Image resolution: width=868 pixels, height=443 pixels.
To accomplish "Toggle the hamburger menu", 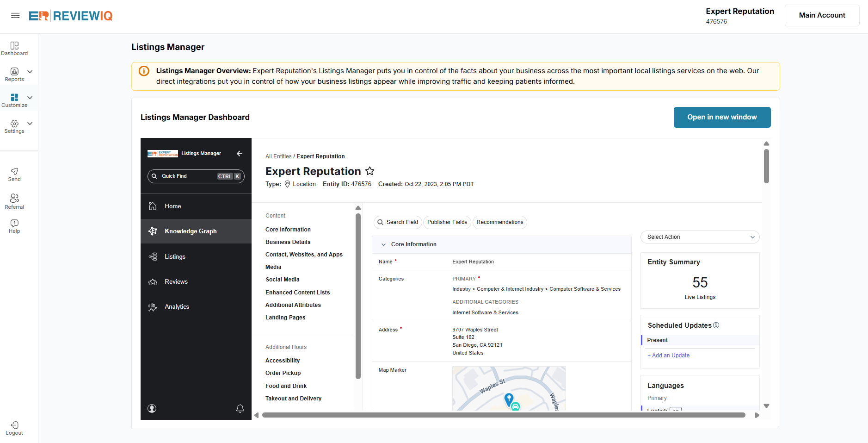I will pyautogui.click(x=15, y=15).
